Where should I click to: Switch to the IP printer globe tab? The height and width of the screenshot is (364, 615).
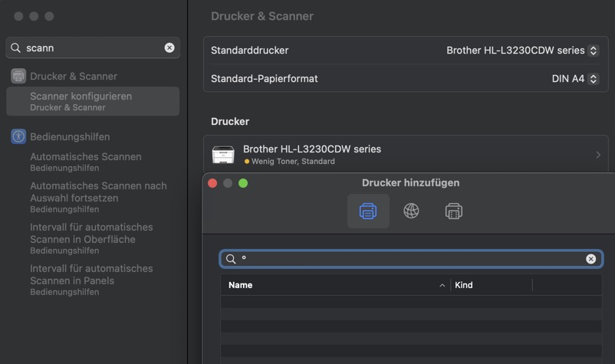(411, 211)
